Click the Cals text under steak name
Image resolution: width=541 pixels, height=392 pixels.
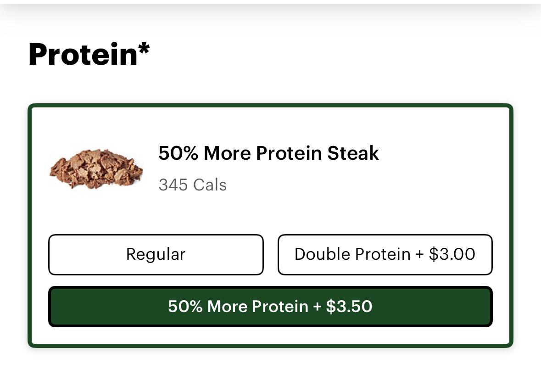pyautogui.click(x=210, y=185)
